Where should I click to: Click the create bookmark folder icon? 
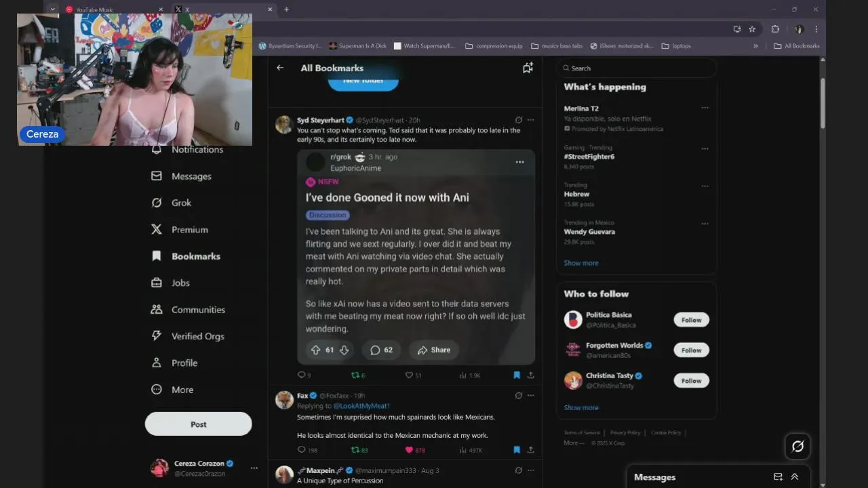528,68
